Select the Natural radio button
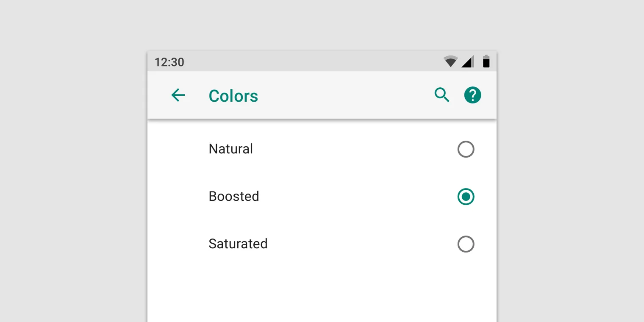This screenshot has width=644, height=322. point(466,149)
